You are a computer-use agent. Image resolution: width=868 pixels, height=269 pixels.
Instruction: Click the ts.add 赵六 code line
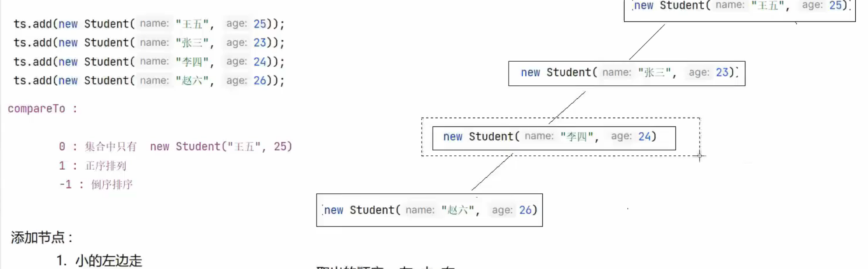pos(149,80)
